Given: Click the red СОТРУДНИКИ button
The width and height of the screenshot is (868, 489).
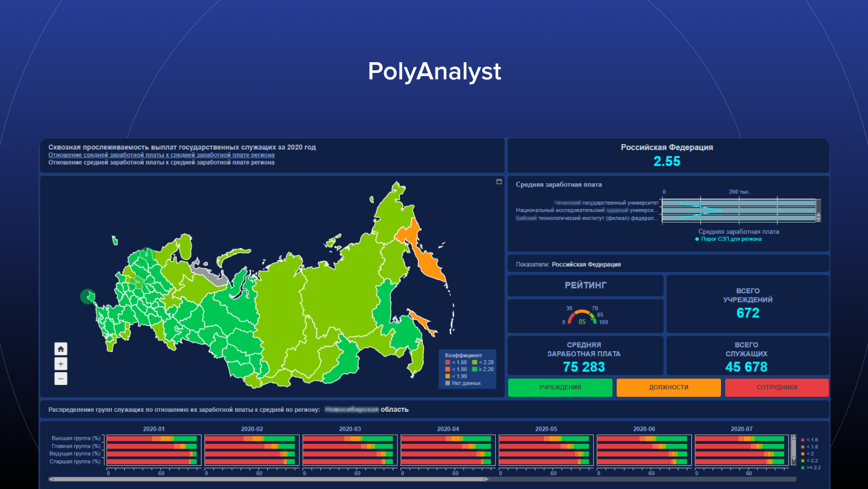Looking at the screenshot, I should pos(777,387).
